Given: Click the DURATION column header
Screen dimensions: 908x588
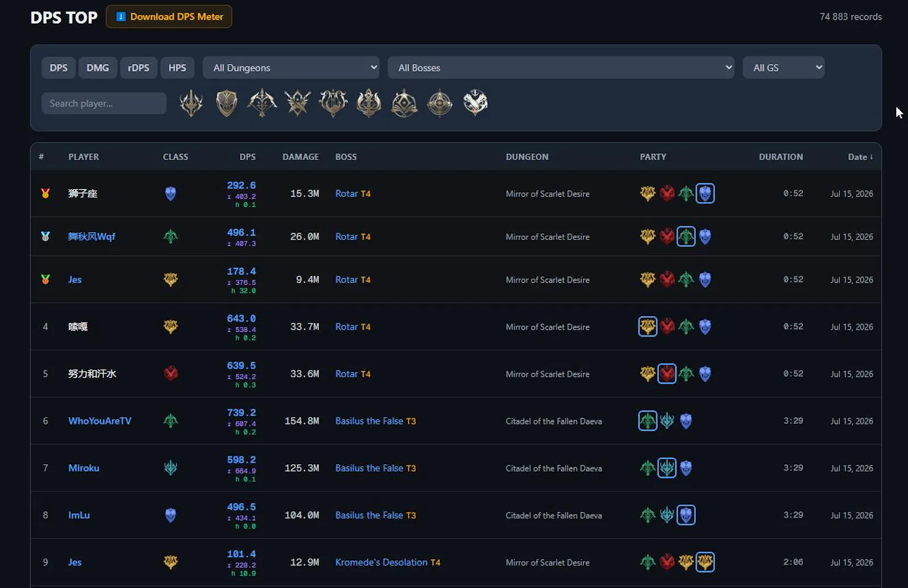Looking at the screenshot, I should (781, 157).
